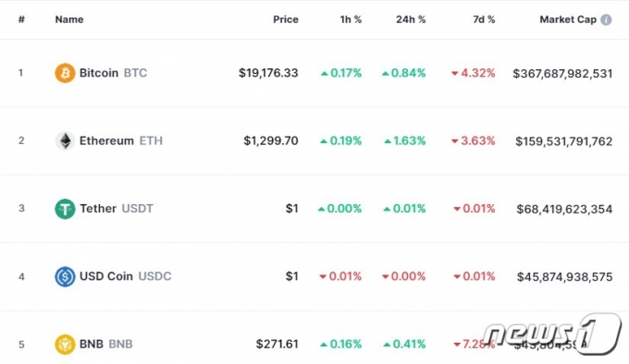Click the Bitcoin orange logo icon
The width and height of the screenshot is (629, 364).
pyautogui.click(x=65, y=73)
